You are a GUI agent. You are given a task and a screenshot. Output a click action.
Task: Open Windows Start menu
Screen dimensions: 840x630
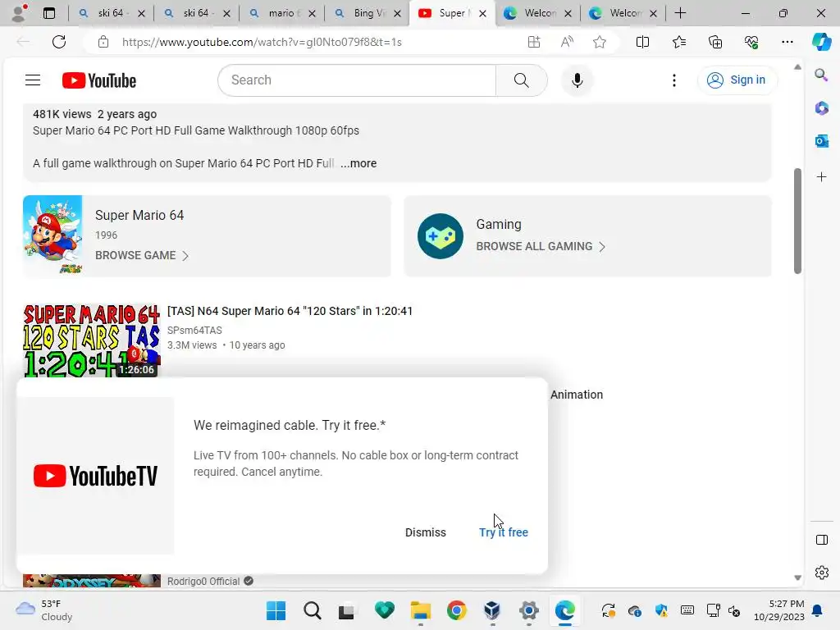(x=276, y=610)
